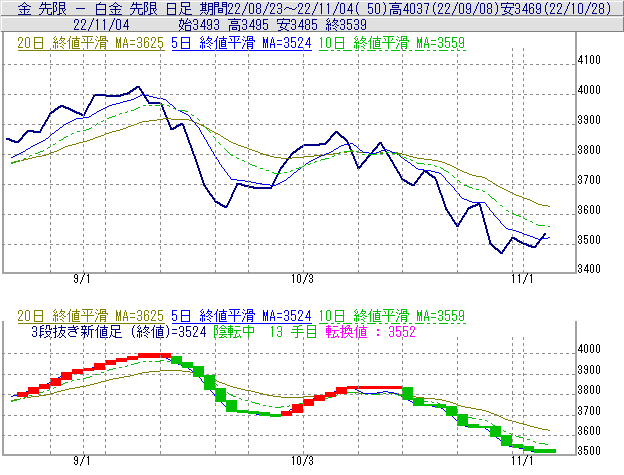The height and width of the screenshot is (475, 624).
Task: Click the top chart's 10日 終値平滑 MA=3559 legend
Action: (392, 43)
